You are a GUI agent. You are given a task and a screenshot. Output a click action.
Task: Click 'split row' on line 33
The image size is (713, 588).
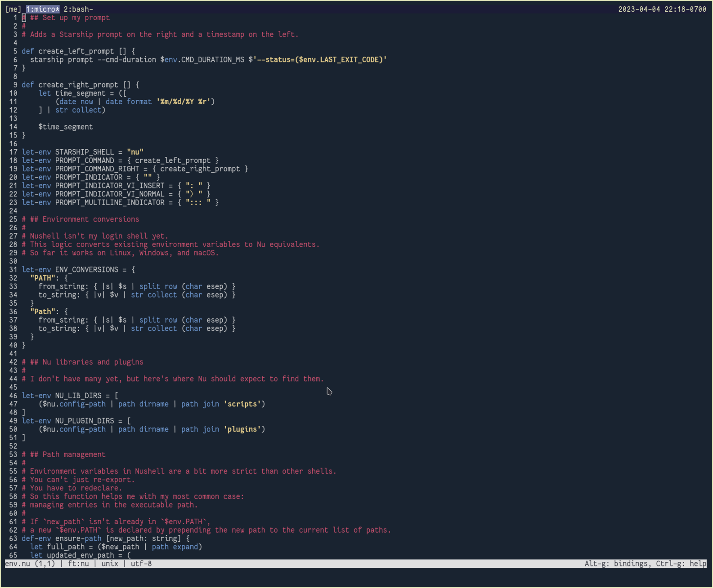(x=158, y=286)
